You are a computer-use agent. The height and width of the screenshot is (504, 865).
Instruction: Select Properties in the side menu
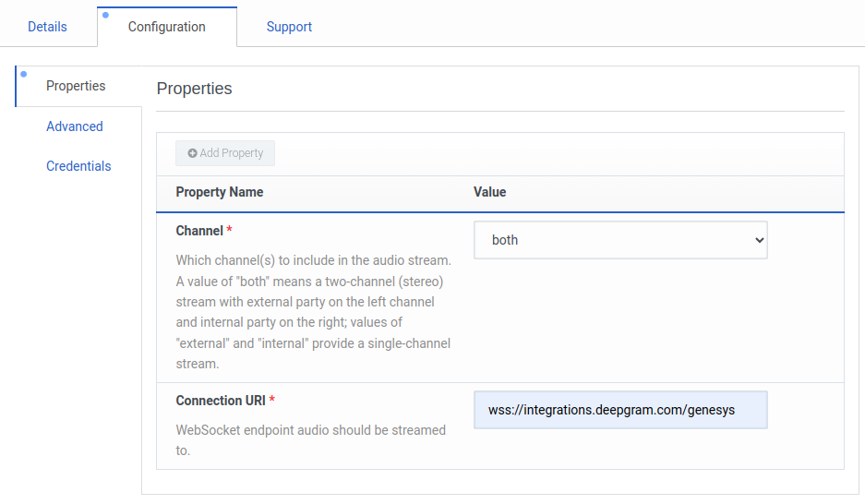click(76, 86)
